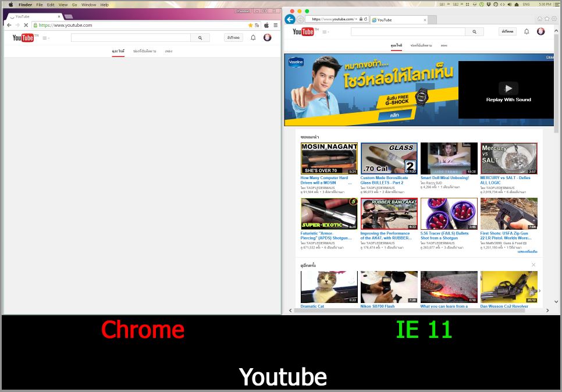The image size is (562, 392).
Task: Open notifications bell in IE YouTube
Action: tap(527, 31)
